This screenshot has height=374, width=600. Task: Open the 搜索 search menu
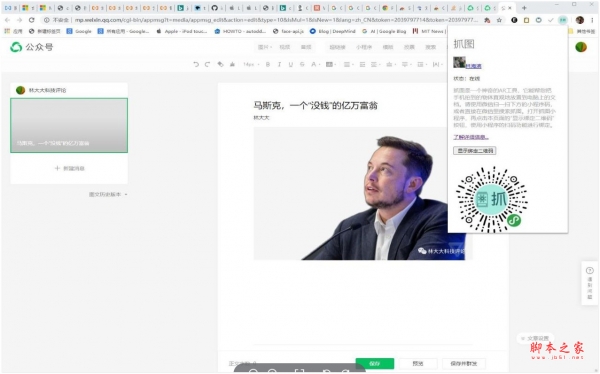[x=430, y=47]
